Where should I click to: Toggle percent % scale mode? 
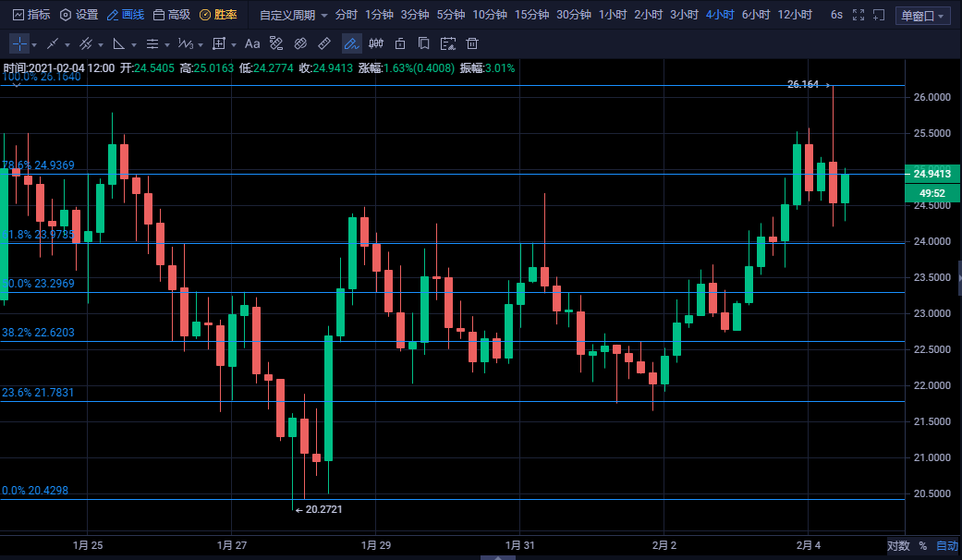click(922, 546)
